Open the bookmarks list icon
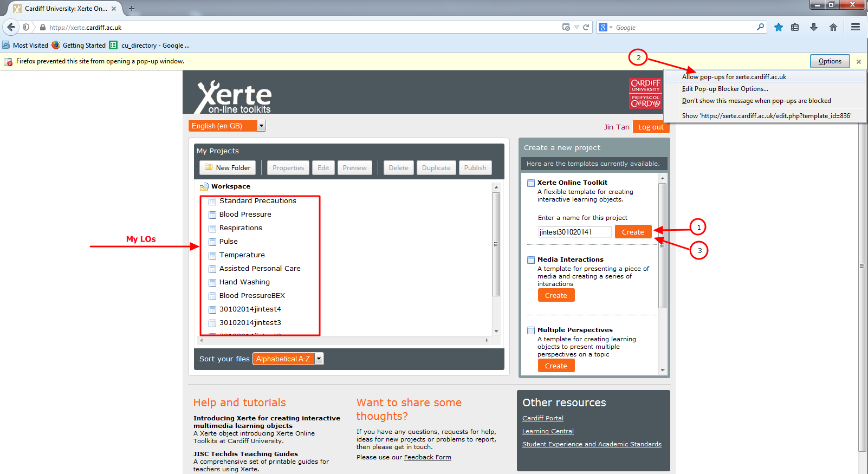Viewport: 868px width, 474px height. coord(795,27)
